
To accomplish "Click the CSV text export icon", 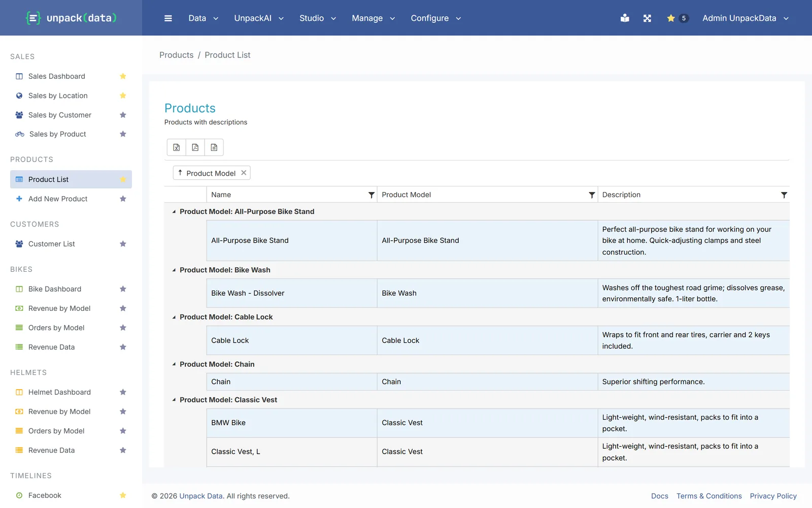I will [x=214, y=147].
